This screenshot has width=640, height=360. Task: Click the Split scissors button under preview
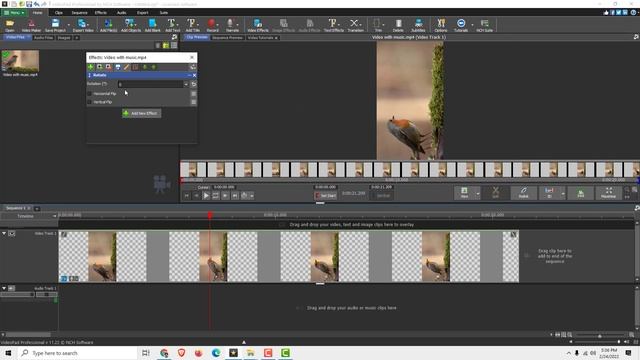pos(495,192)
